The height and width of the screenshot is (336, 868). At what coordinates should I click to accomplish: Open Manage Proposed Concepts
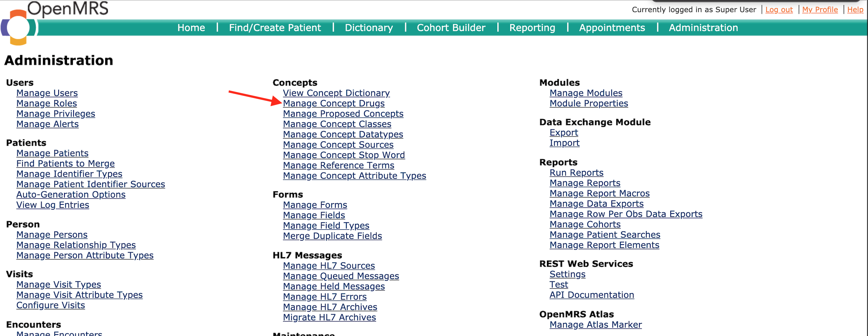pyautogui.click(x=343, y=114)
